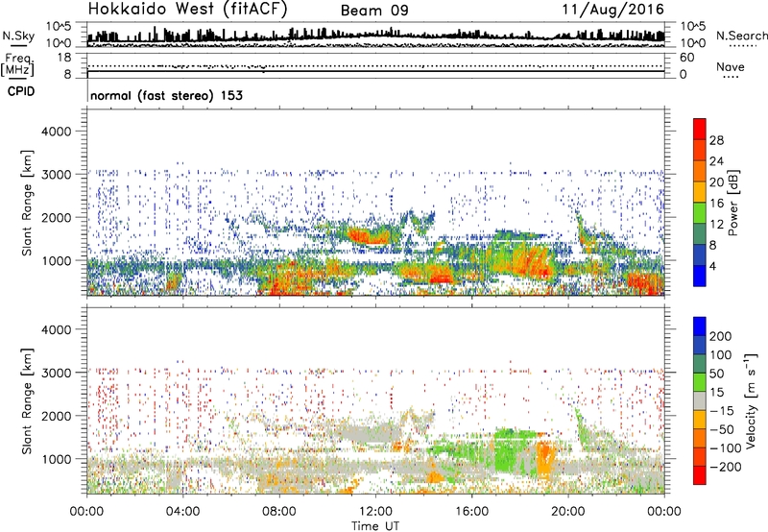This screenshot has height=532, width=768.
Task: Click the 'N.Sky' legend label
Action: tap(18, 36)
